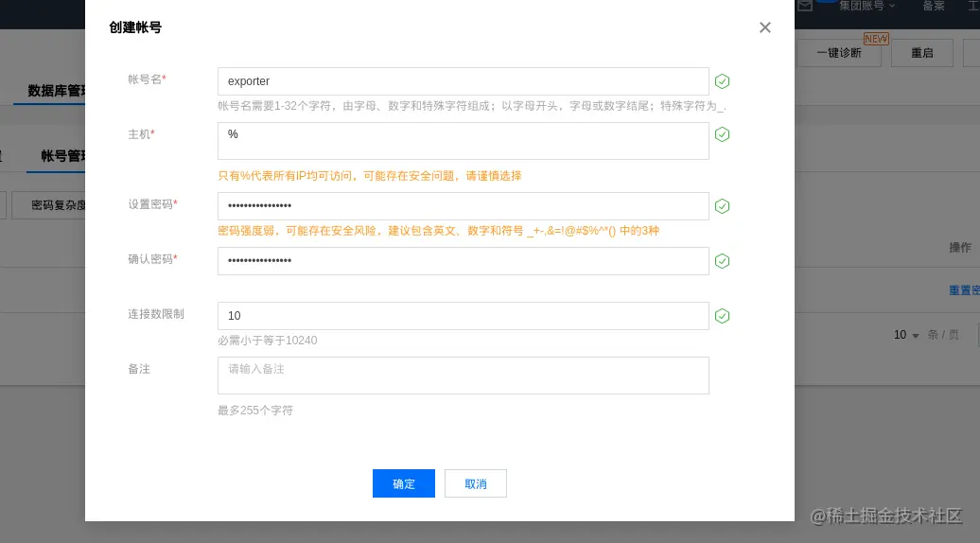Viewport: 980px width, 543px height.
Task: Click the green check icon beside 连接数限制
Action: [723, 316]
